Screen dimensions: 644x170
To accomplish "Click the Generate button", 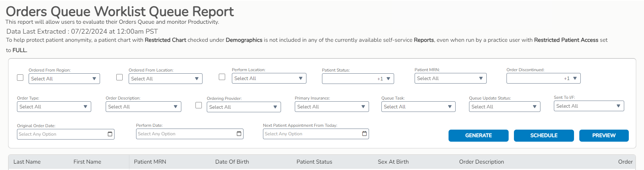I will (x=478, y=136).
